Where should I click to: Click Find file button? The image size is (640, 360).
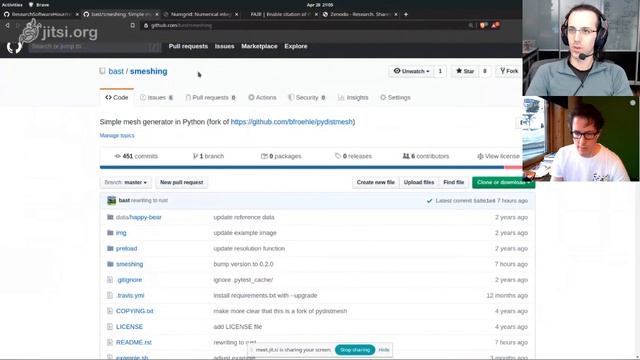(x=453, y=182)
